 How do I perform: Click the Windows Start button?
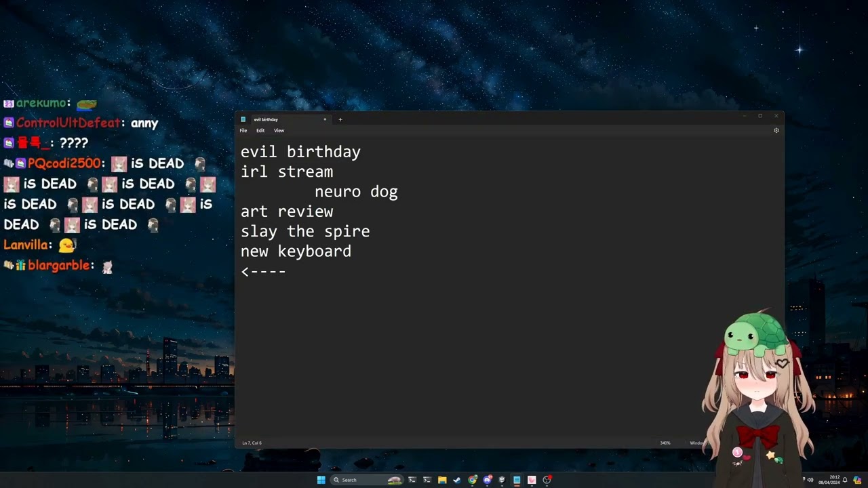click(321, 480)
